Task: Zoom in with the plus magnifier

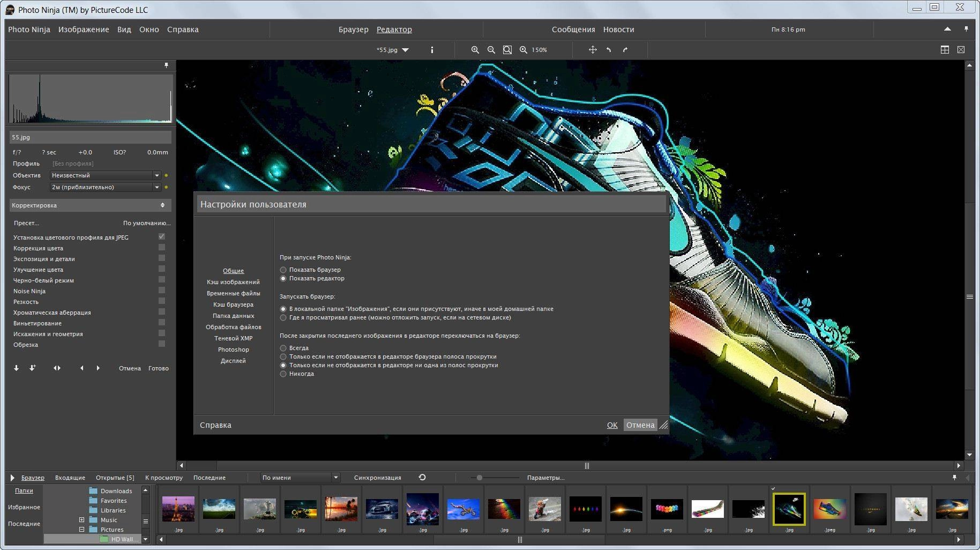Action: click(x=475, y=50)
